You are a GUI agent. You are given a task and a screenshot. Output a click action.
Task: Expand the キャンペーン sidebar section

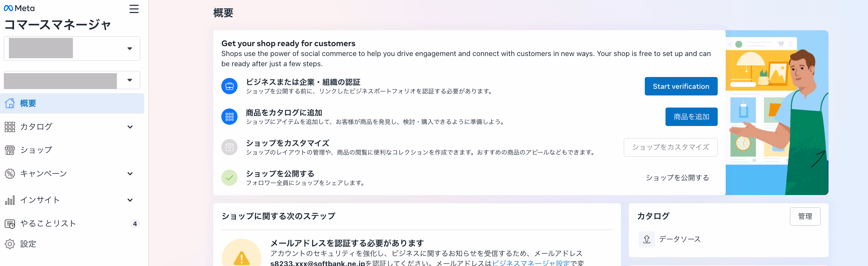click(130, 174)
